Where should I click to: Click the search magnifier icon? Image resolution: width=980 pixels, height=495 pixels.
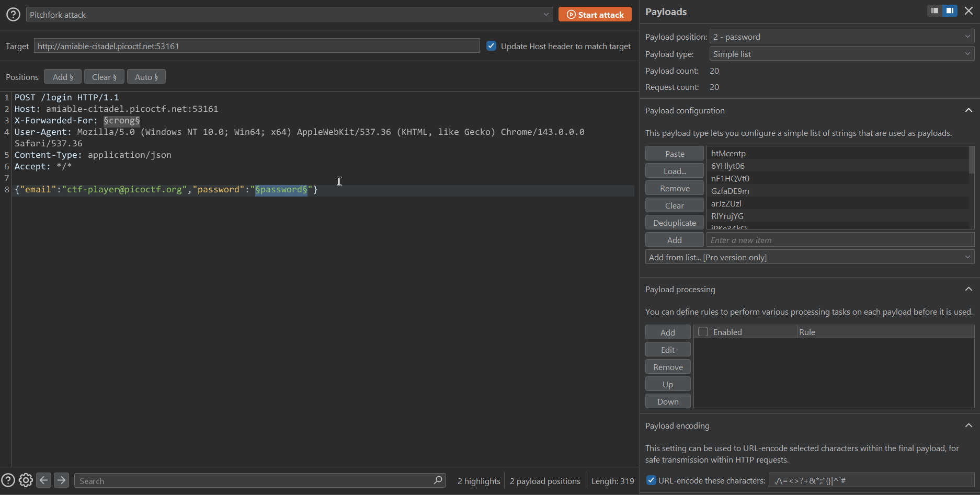pos(438,480)
